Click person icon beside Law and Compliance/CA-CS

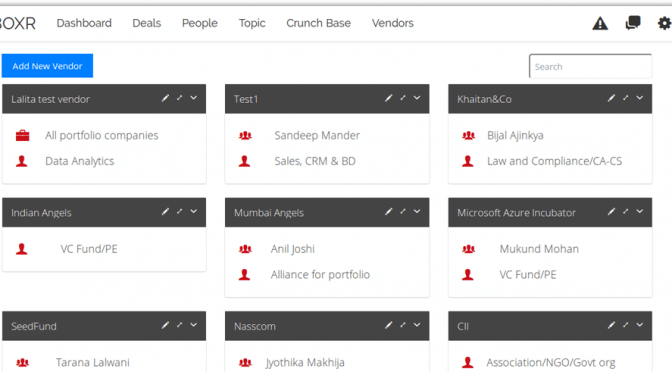tap(468, 161)
